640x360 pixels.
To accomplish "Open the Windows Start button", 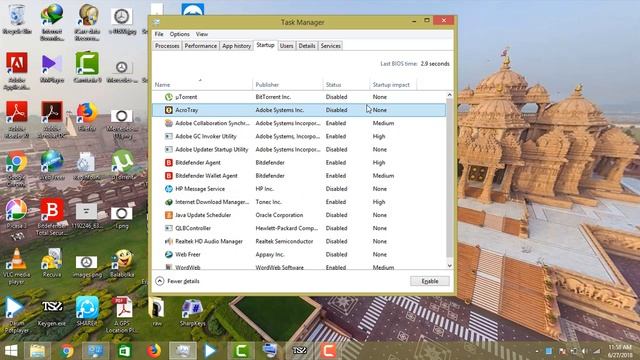I will (x=11, y=351).
